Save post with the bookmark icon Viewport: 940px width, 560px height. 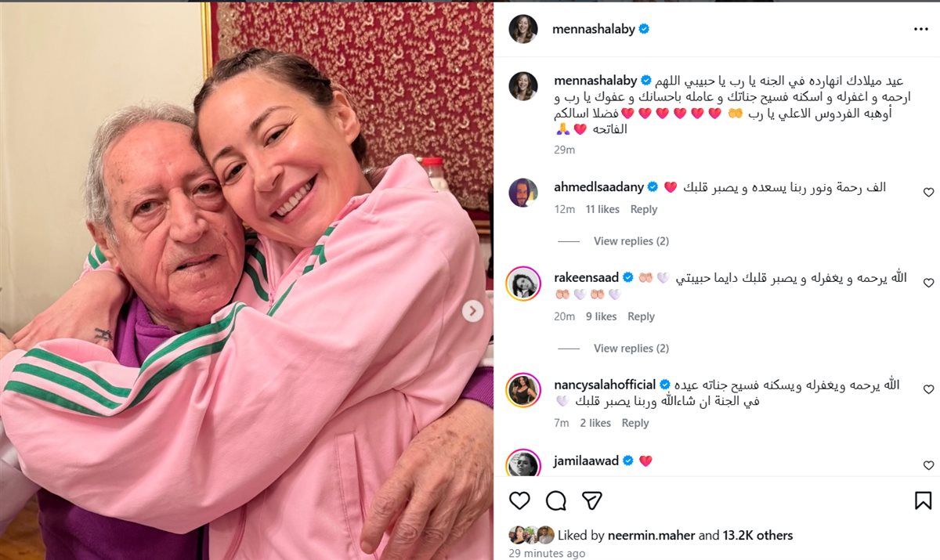[x=923, y=500]
